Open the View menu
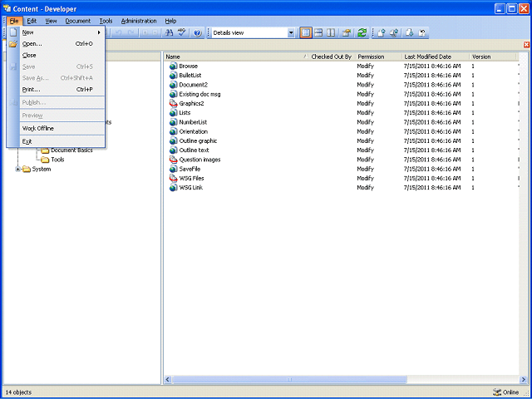This screenshot has width=532, height=399. coord(51,21)
